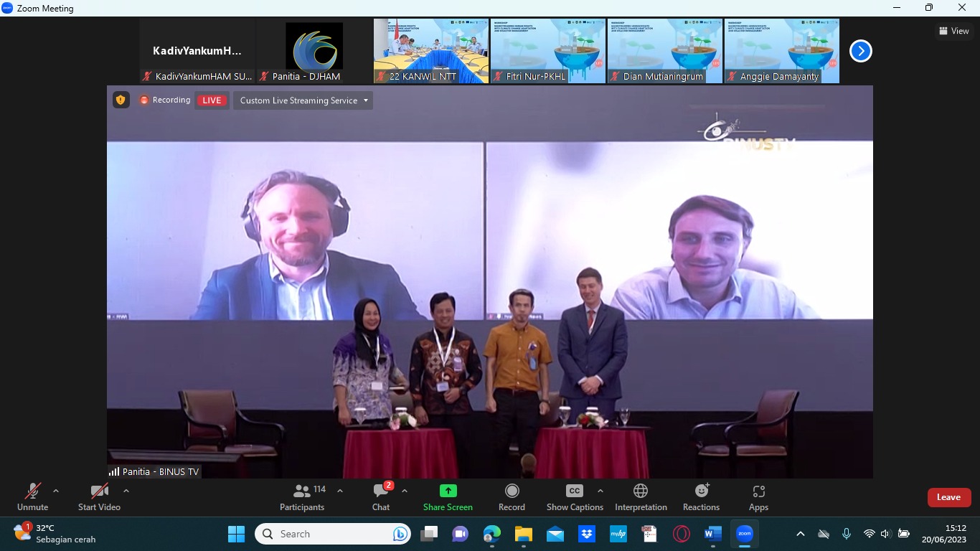This screenshot has height=551, width=980.
Task: Select the 22 KANWIL NTT video thumbnail
Action: tap(431, 51)
